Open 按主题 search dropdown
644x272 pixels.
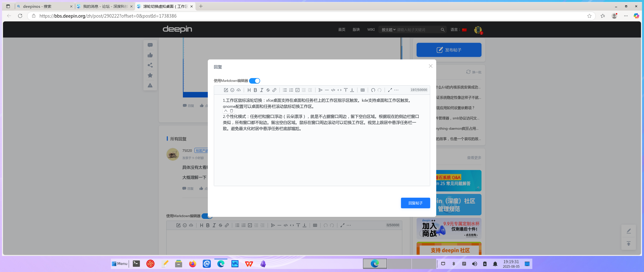[x=388, y=30]
